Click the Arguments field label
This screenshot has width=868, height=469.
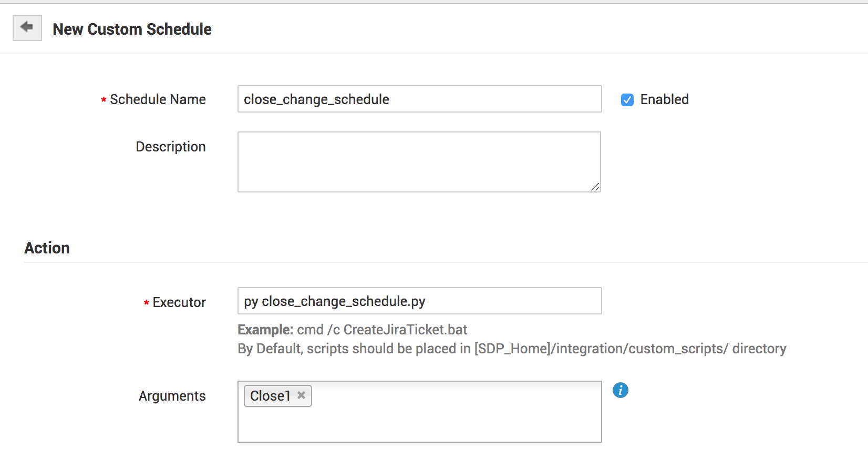172,396
